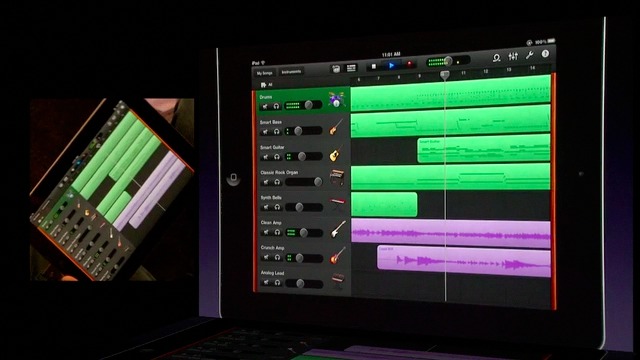The height and width of the screenshot is (360, 640).
Task: Select the Drums kit instrument icon
Action: coord(336,100)
